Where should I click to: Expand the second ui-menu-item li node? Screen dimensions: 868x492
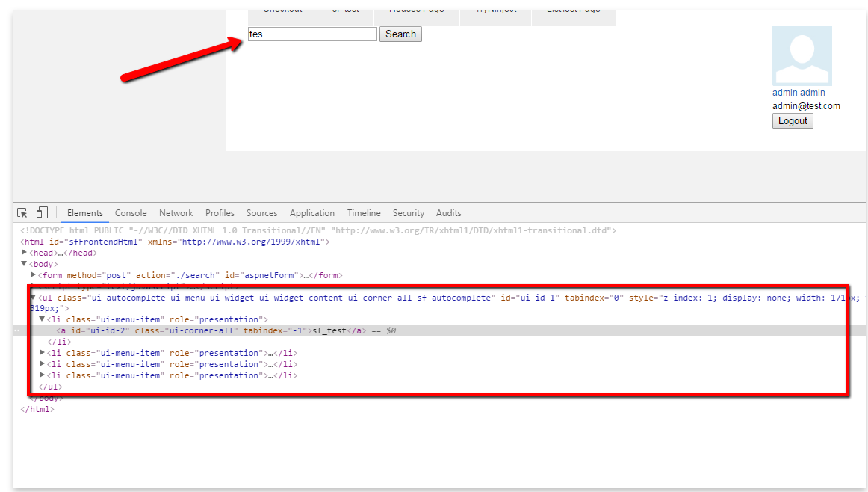tap(42, 352)
